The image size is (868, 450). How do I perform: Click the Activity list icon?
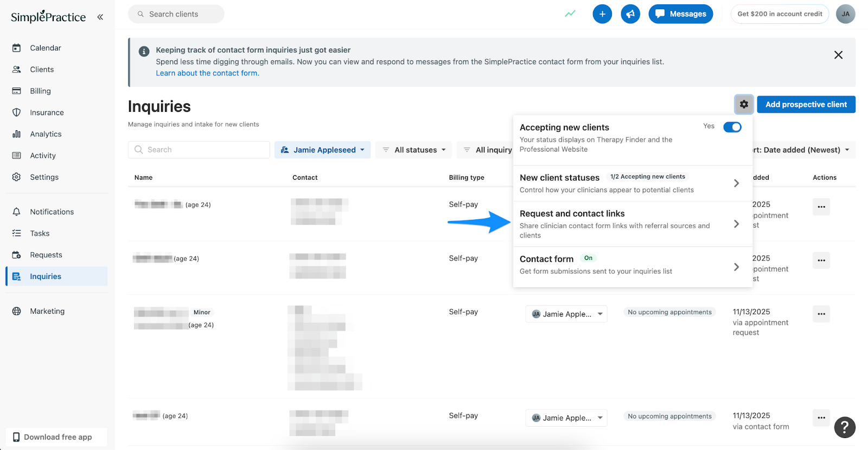point(16,156)
